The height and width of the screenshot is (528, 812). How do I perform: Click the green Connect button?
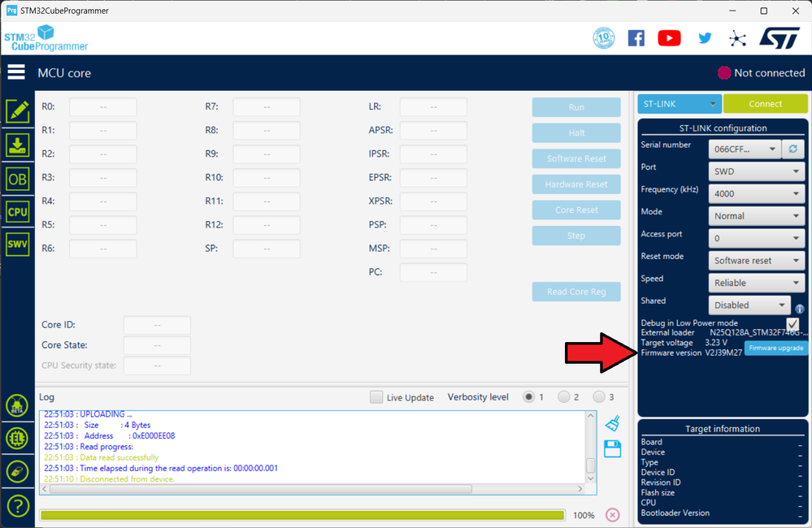[x=766, y=103]
